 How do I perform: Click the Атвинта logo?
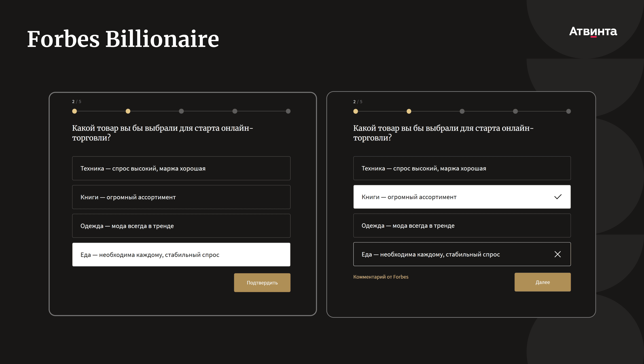tap(593, 32)
